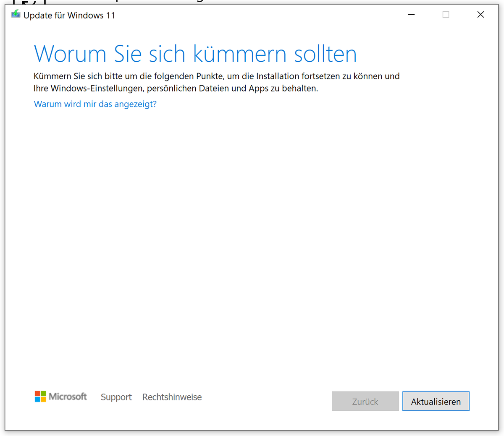This screenshot has width=504, height=436.
Task: Minimize the Update für Windows 11 window
Action: pyautogui.click(x=412, y=15)
